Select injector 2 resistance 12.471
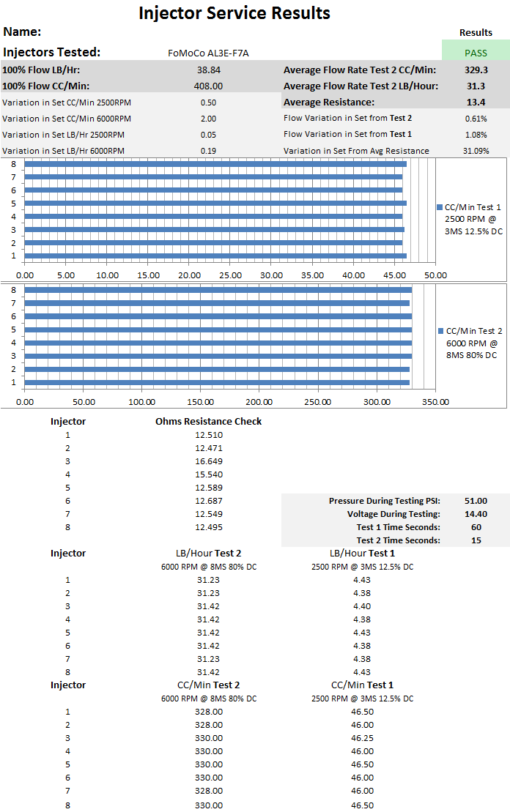Screen dimensions: 510x812 point(209,448)
